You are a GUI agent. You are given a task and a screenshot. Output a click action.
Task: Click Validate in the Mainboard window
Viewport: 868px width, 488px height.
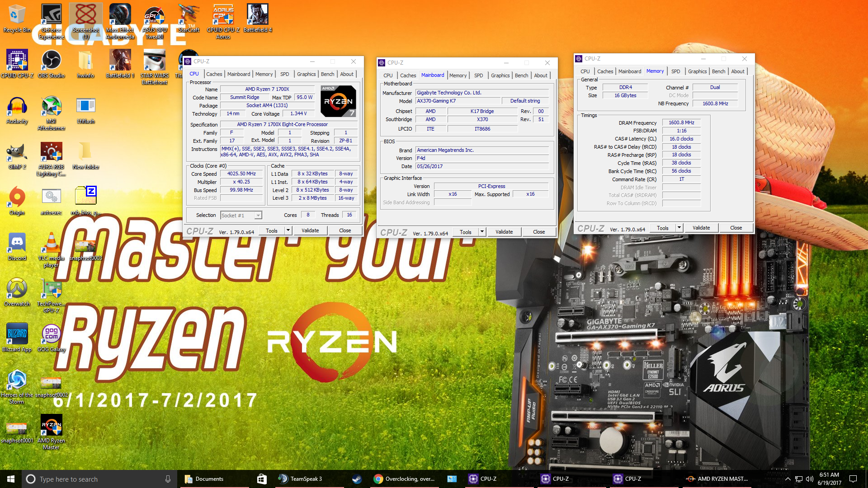coord(504,232)
